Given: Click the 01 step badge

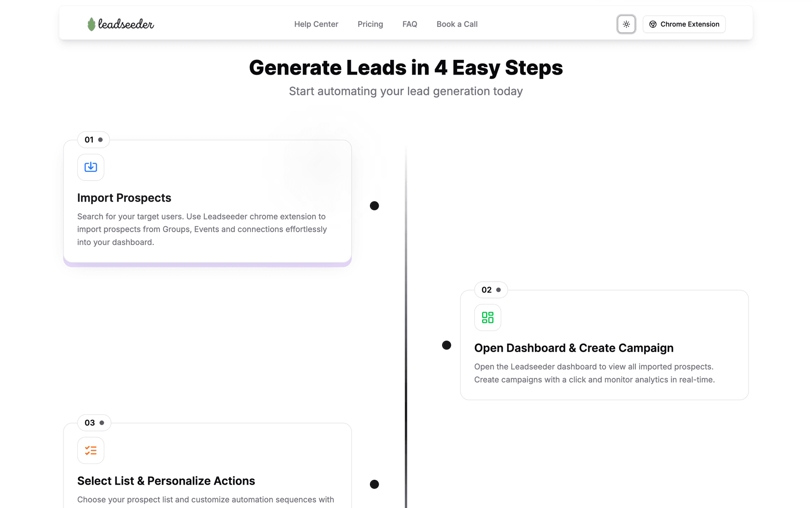Looking at the screenshot, I should pyautogui.click(x=94, y=140).
